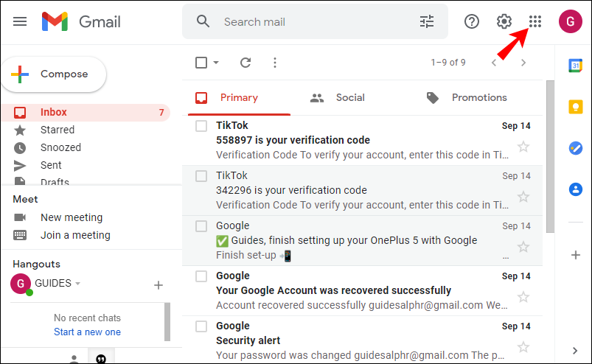Screen dimensions: 592x364
Task: Star the first TikTok email
Action: point(523,147)
